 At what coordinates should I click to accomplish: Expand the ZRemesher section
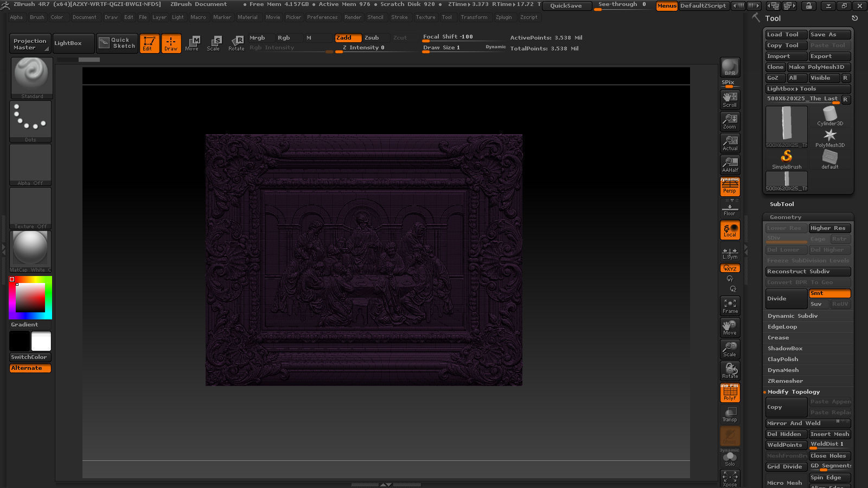click(x=785, y=381)
